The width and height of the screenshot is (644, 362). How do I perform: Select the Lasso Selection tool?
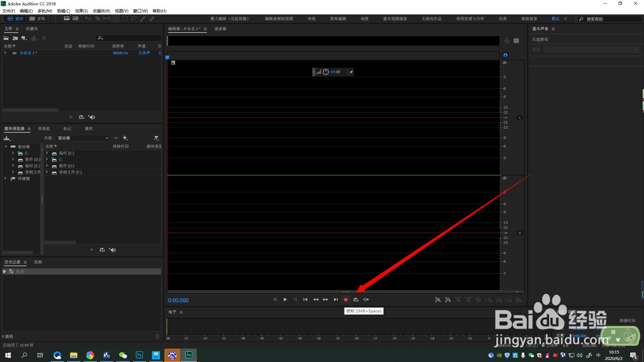click(134, 19)
